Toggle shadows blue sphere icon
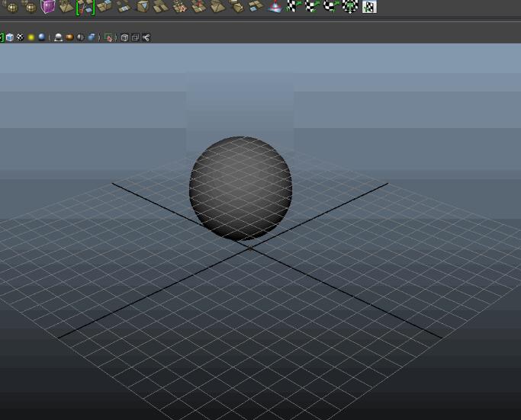The width and height of the screenshot is (521, 420). tap(42, 37)
